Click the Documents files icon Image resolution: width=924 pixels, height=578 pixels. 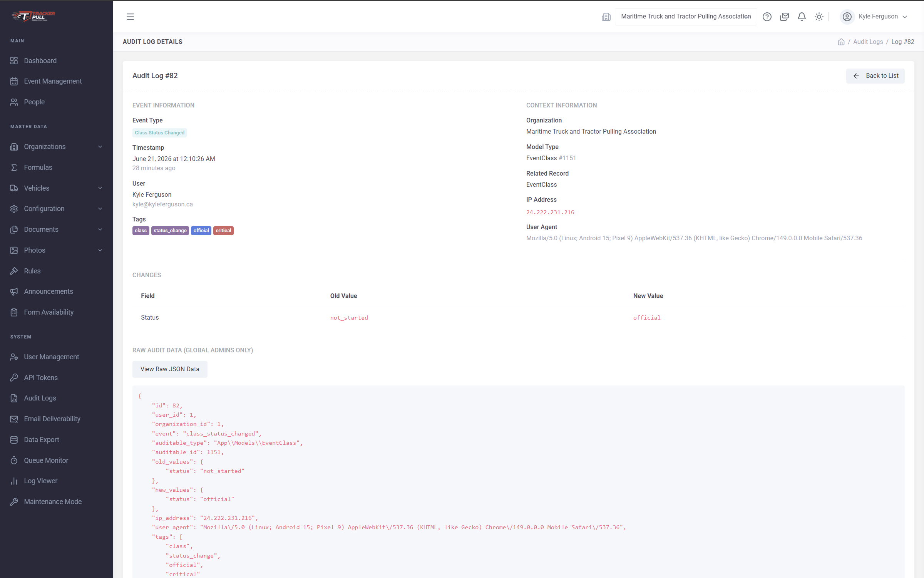pyautogui.click(x=14, y=230)
